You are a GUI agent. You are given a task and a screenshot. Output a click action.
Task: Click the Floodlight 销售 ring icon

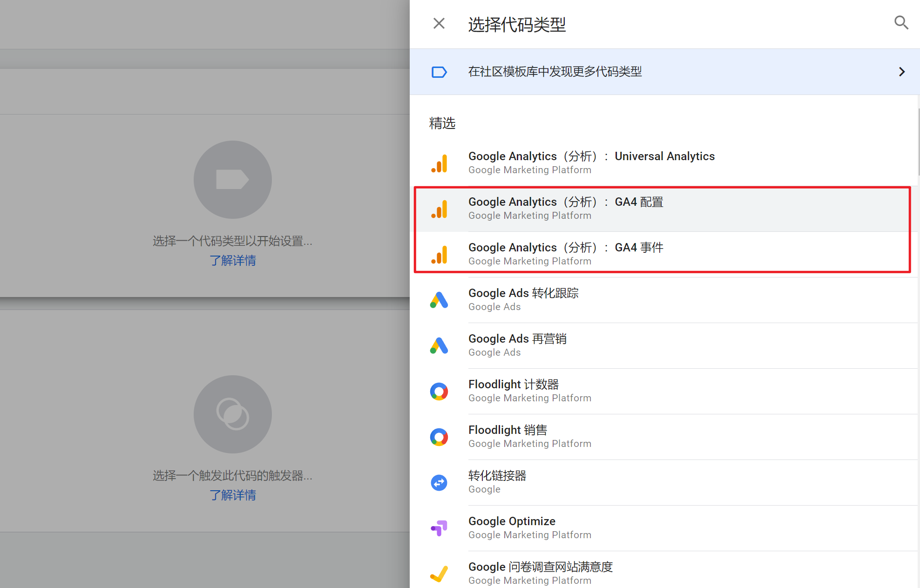pos(439,437)
